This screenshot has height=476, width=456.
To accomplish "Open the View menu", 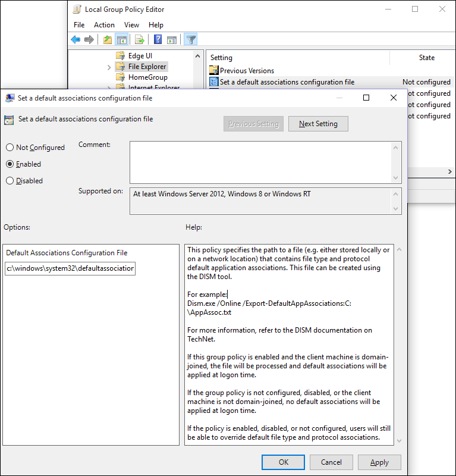I will coord(131,25).
